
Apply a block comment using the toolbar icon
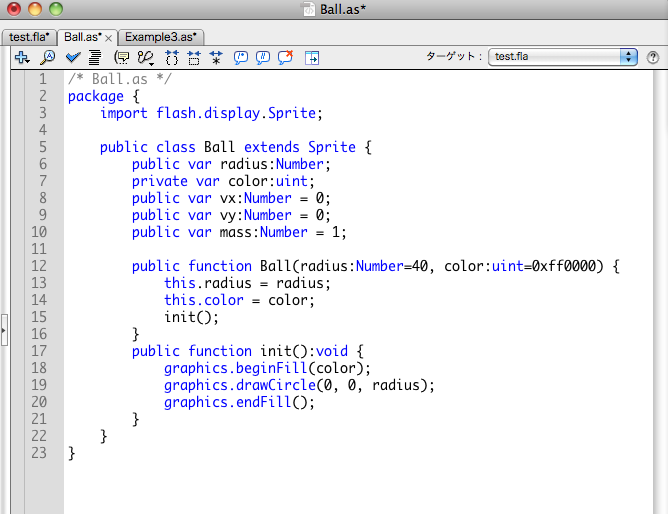click(x=241, y=58)
